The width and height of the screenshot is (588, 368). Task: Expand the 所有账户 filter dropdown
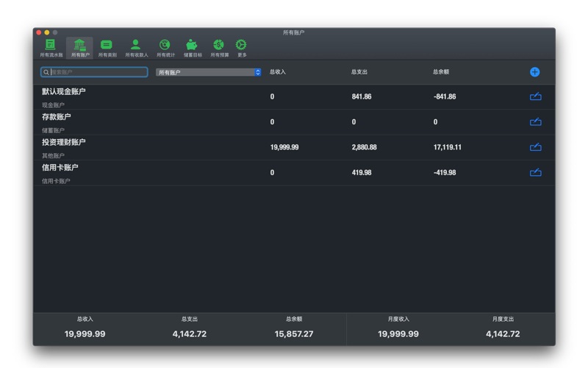(208, 72)
